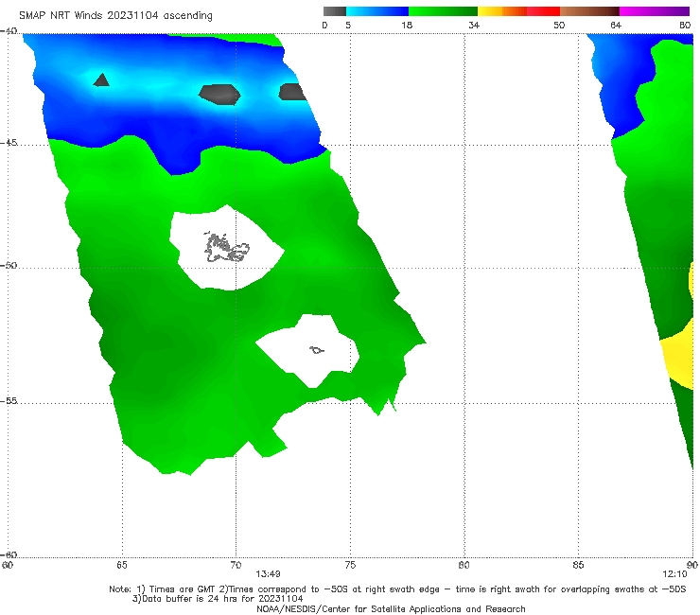
Task: Click the latitude axis label '-40'
Action: tap(9, 31)
